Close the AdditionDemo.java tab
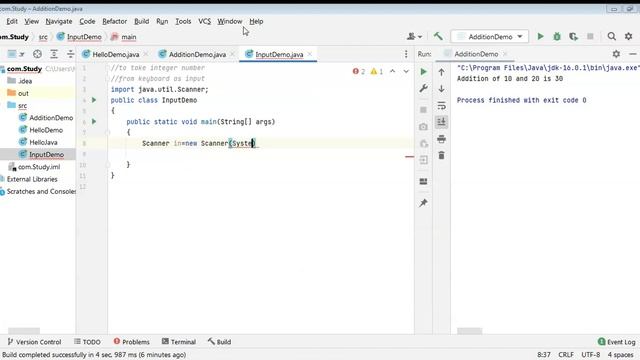Image resolution: width=640 pixels, height=360 pixels. pyautogui.click(x=233, y=54)
